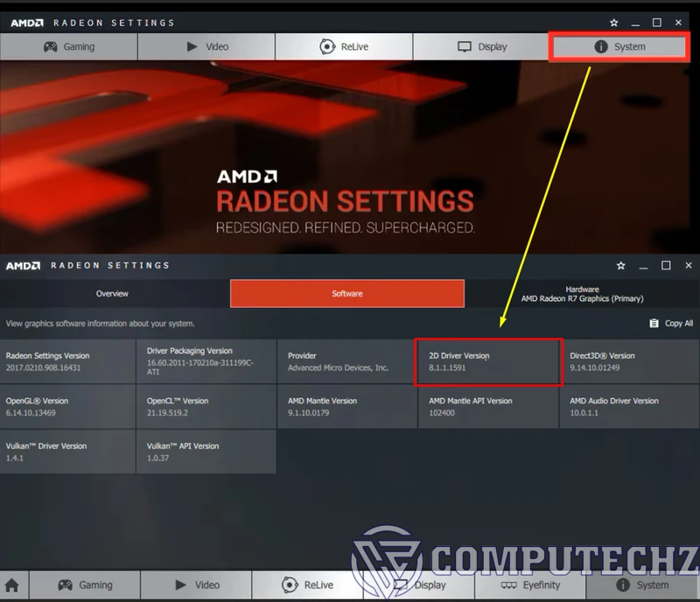
Task: Select the OpenCL Version tile
Action: (206, 406)
